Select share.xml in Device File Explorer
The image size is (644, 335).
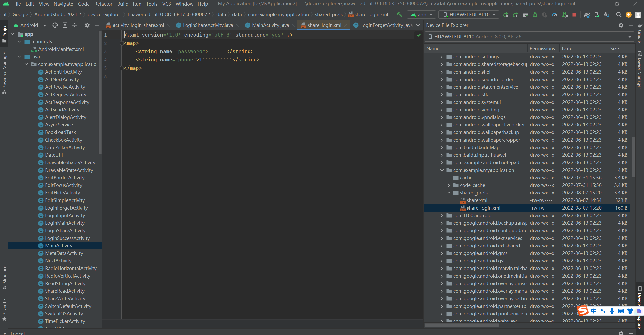point(477,200)
